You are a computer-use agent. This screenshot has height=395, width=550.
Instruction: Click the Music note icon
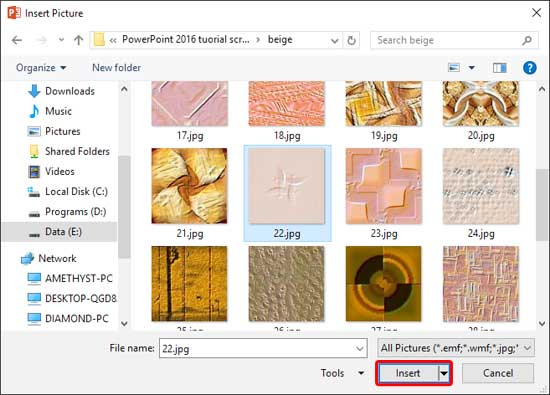point(34,111)
